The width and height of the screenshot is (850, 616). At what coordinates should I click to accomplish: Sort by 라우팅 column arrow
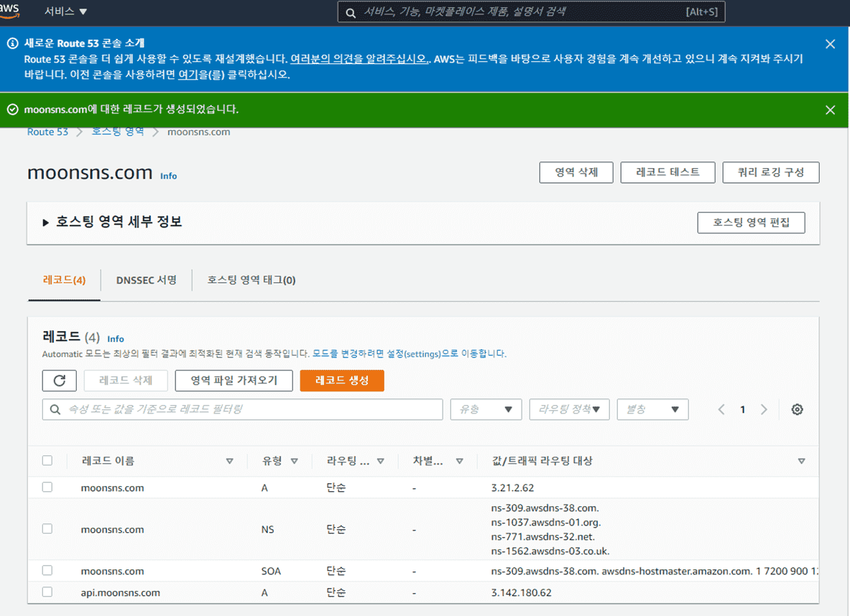pos(381,461)
